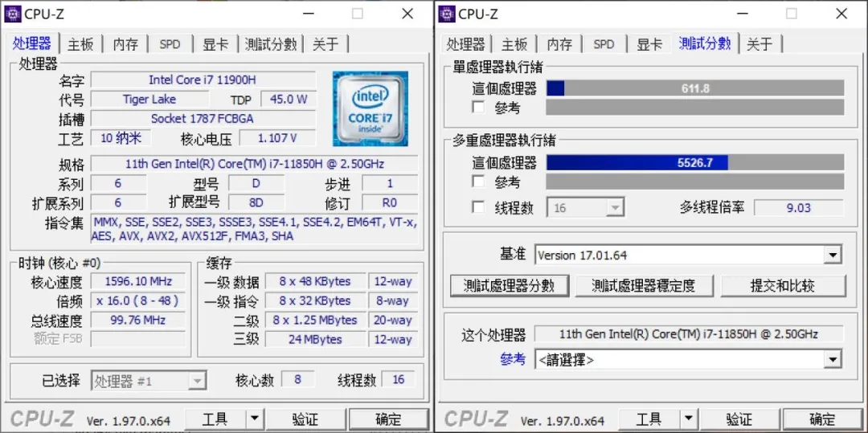Viewport: 868px width, 433px height.
Task: Click CPU-Z app icon in left window title bar
Action: point(13,14)
